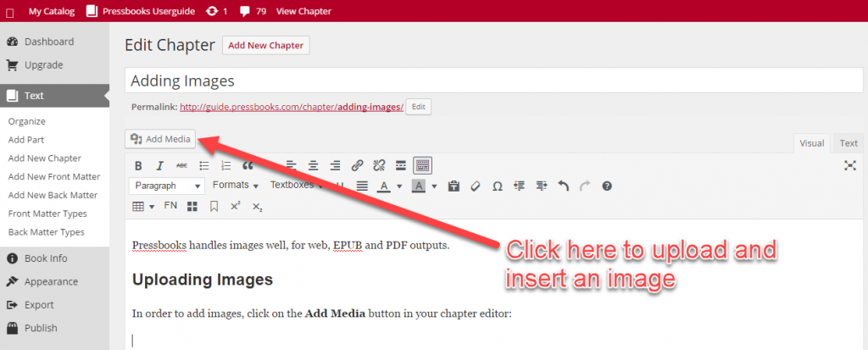Open text color picker dropdown arrow

click(x=399, y=186)
